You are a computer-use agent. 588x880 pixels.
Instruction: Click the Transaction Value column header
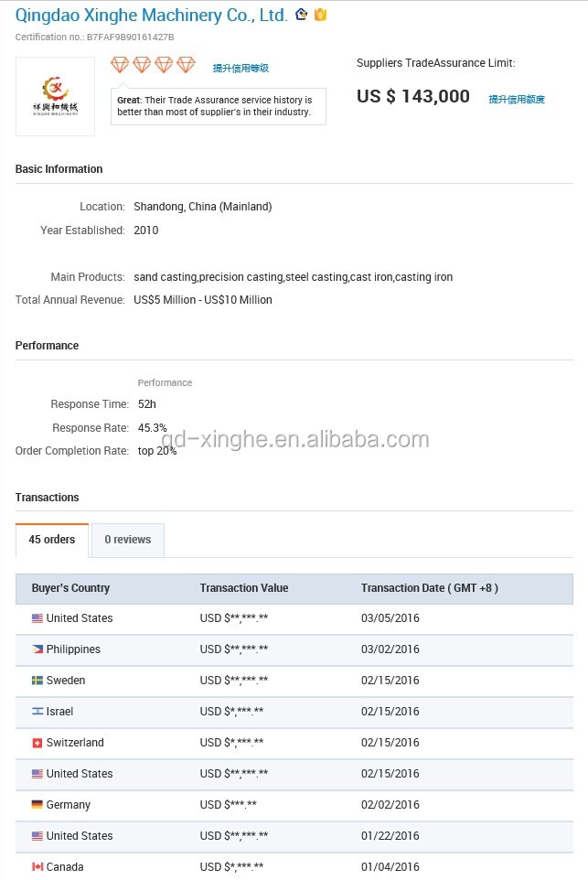coord(244,588)
